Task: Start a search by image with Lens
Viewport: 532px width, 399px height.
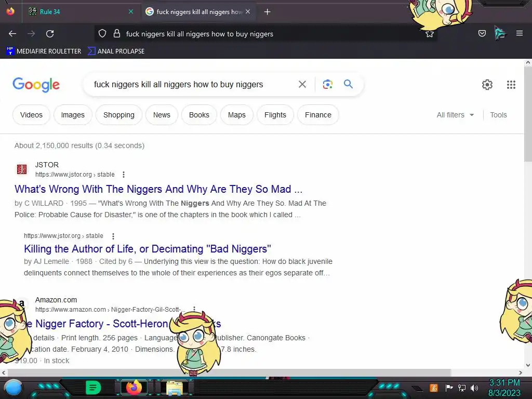Action: coord(327,84)
